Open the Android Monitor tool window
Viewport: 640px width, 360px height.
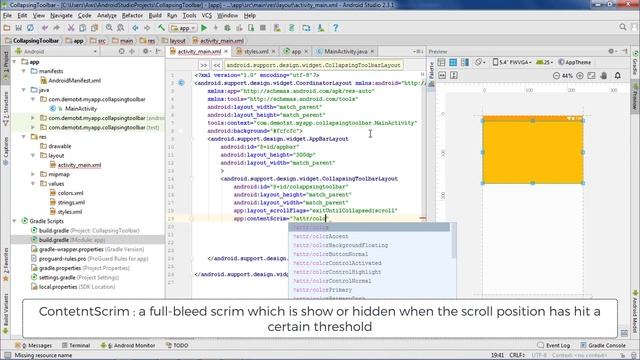click(x=128, y=345)
